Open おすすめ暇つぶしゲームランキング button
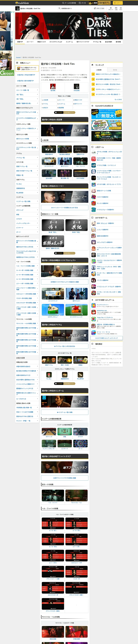This screenshot has width=138, height=644. coord(107,338)
